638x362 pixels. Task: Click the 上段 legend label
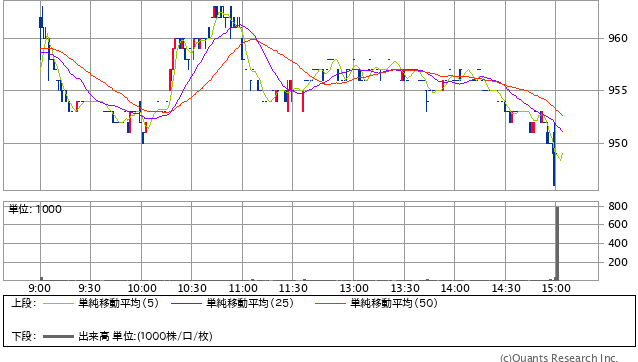(x=24, y=303)
